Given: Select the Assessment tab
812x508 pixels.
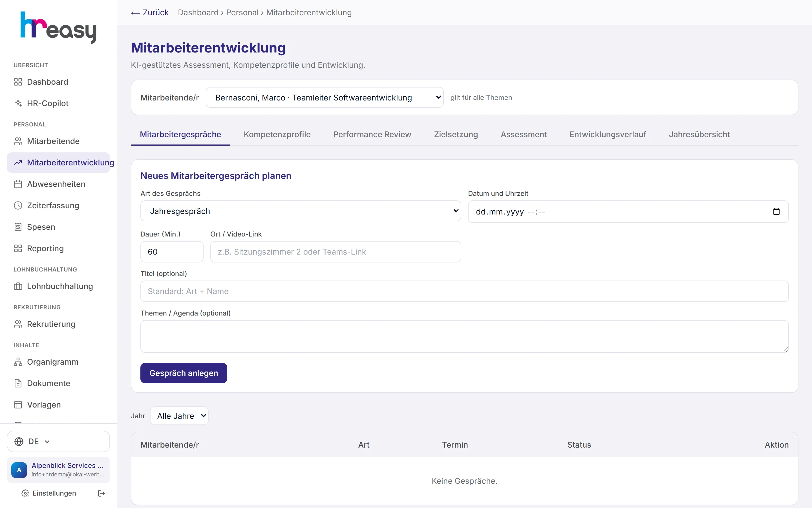Looking at the screenshot, I should tap(524, 134).
